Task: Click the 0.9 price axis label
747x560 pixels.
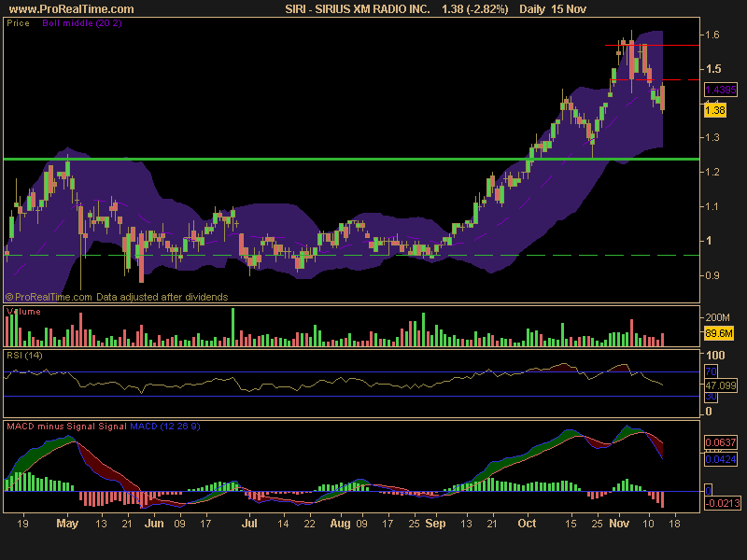Action: pyautogui.click(x=712, y=275)
